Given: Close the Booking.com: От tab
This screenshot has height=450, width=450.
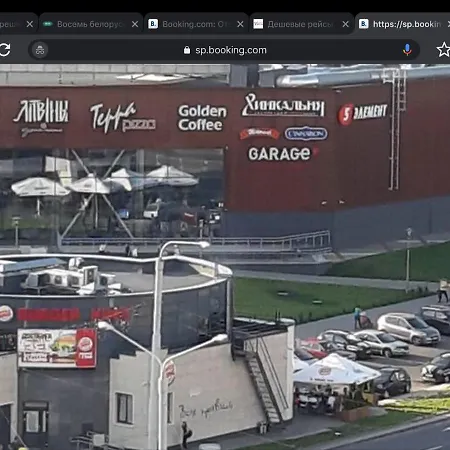Looking at the screenshot, I should coord(240,24).
